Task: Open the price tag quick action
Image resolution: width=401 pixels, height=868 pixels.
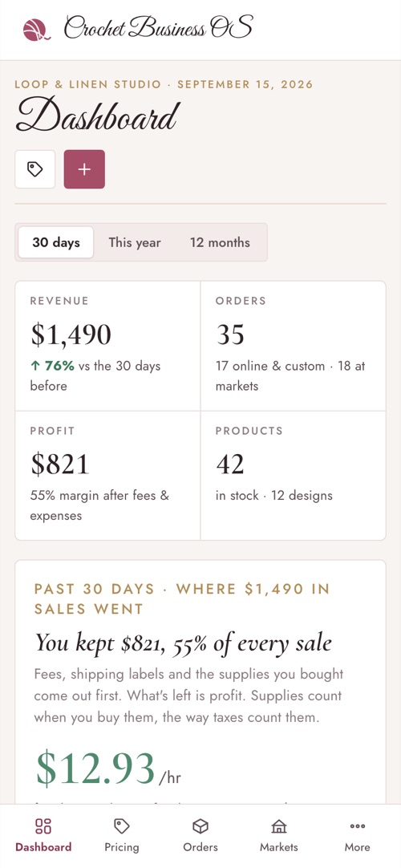Action: tap(34, 169)
